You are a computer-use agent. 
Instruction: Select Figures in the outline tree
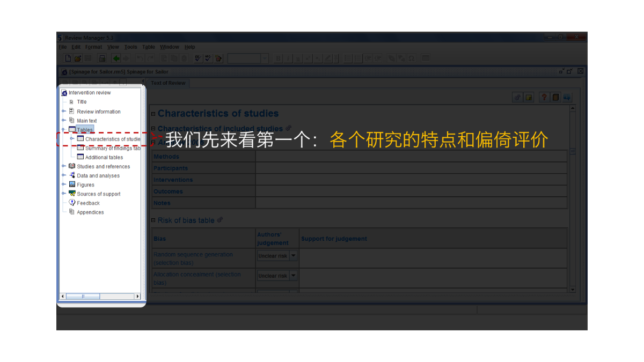click(85, 184)
